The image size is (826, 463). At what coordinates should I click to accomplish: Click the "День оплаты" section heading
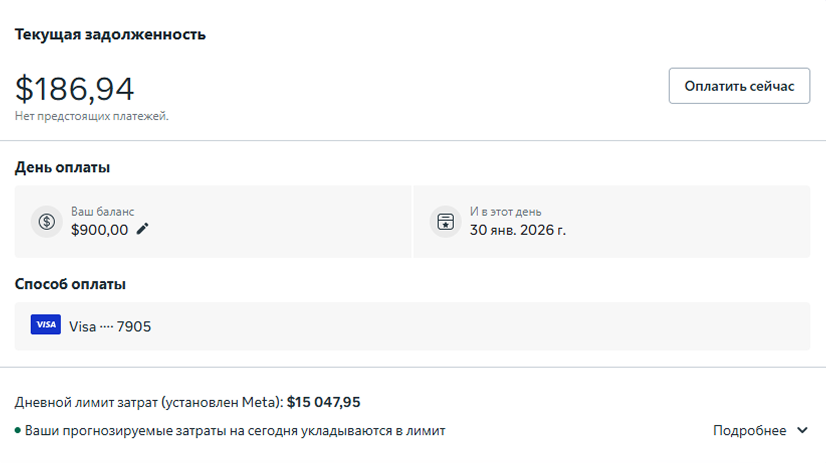coord(62,167)
